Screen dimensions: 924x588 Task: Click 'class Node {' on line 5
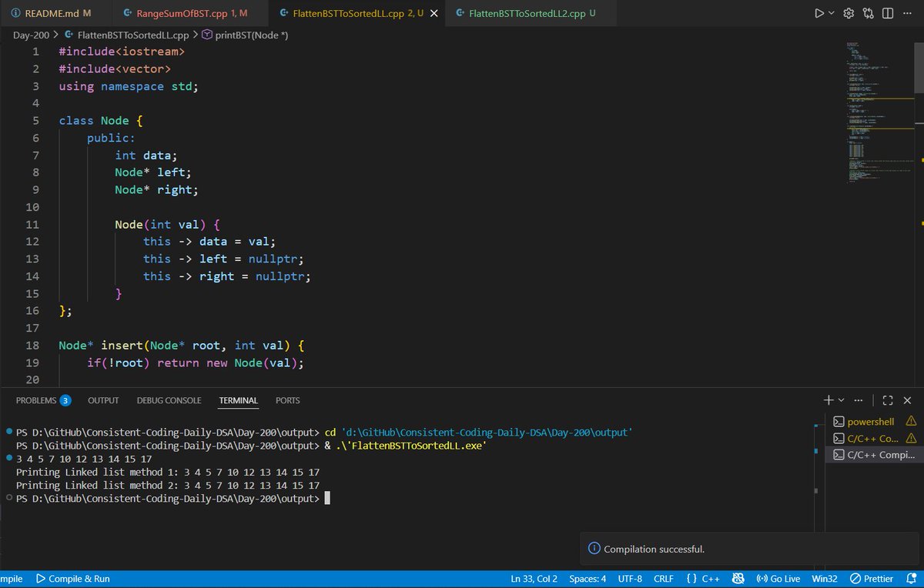click(x=101, y=121)
